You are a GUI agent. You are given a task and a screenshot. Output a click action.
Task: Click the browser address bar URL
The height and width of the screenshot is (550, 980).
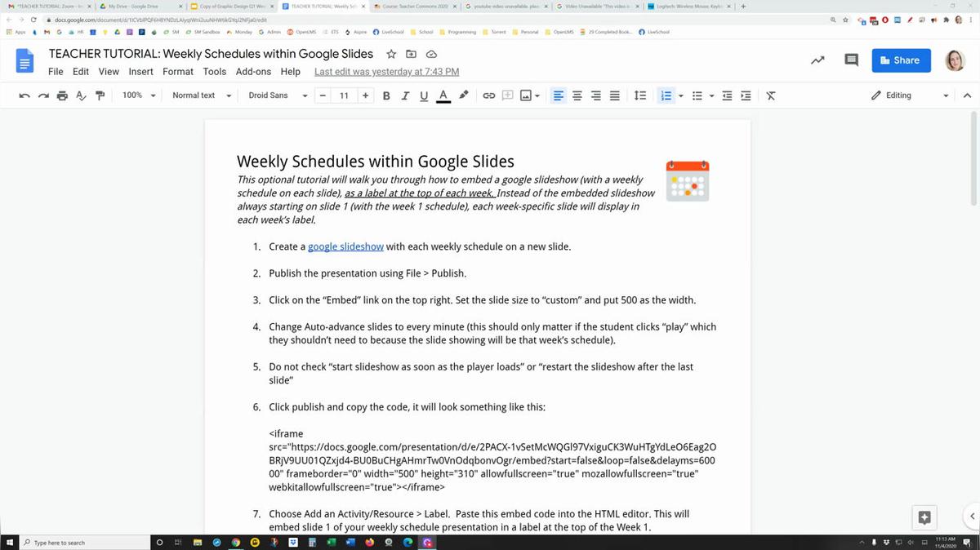(x=161, y=20)
